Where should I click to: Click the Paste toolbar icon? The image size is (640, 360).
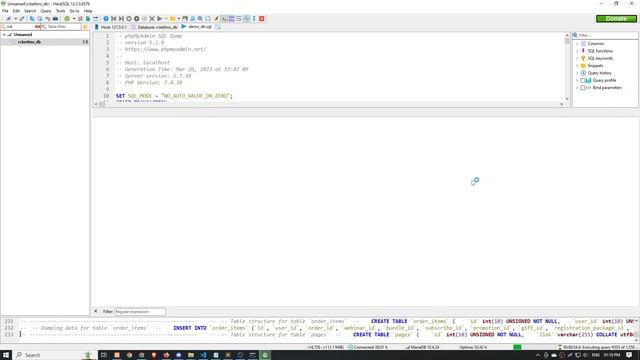[x=40, y=19]
